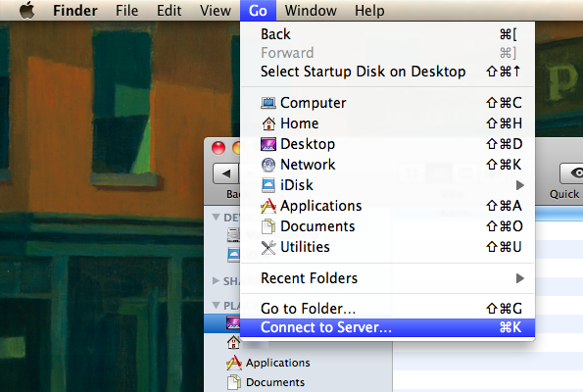Screen dimensions: 583x392
Task: Open the Help menu
Action: pos(369,11)
